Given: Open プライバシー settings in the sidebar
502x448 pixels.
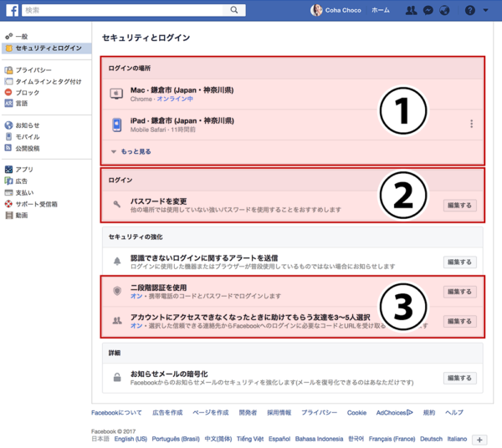Looking at the screenshot, I should (x=33, y=70).
